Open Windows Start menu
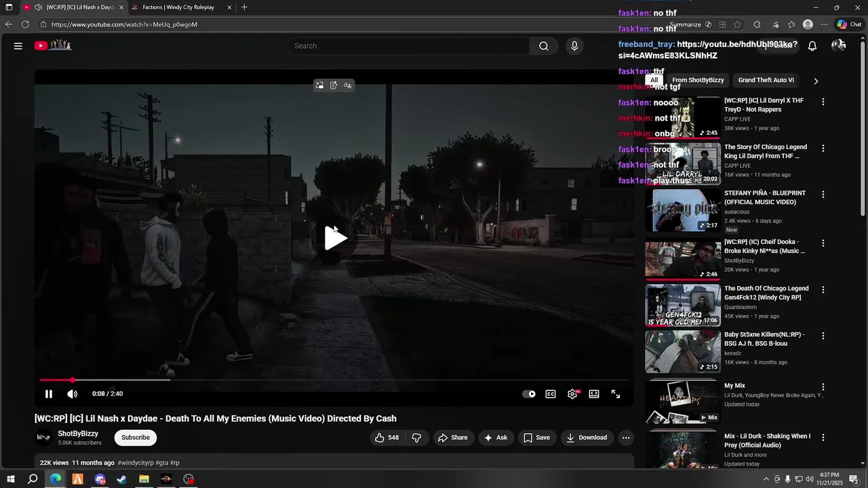This screenshot has width=868, height=488. pyautogui.click(x=9, y=479)
